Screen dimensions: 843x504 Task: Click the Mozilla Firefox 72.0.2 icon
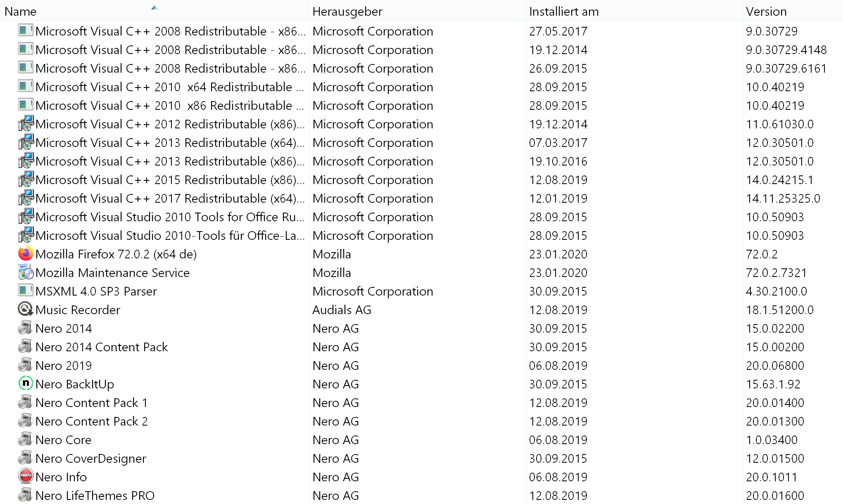click(26, 254)
